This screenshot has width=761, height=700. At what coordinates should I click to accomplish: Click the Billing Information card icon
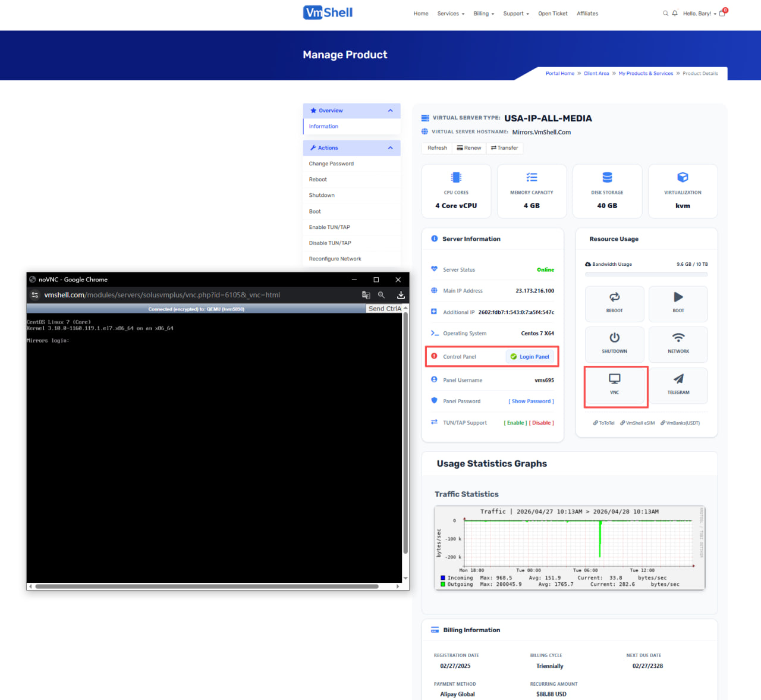435,630
